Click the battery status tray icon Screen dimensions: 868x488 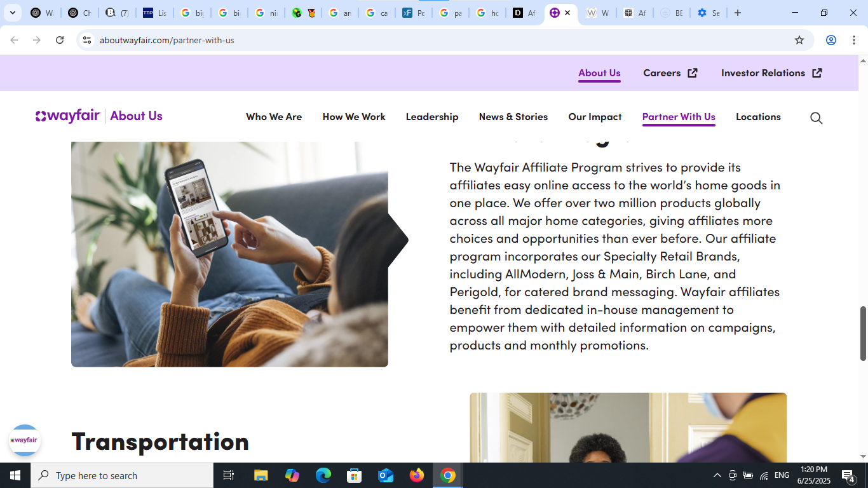coord(748,475)
